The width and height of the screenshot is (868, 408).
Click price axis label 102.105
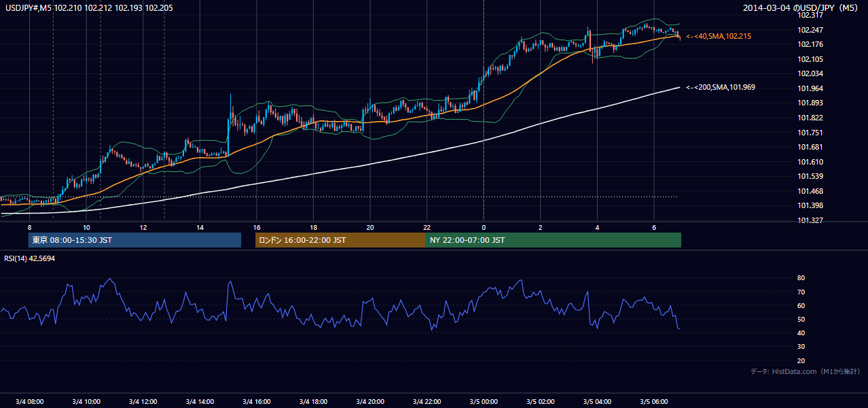(x=810, y=59)
